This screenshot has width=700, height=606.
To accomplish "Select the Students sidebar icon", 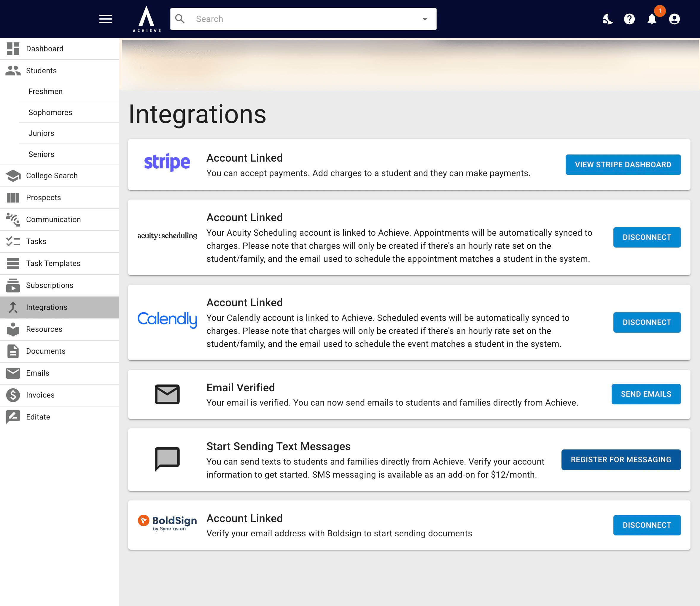I will pos(13,70).
